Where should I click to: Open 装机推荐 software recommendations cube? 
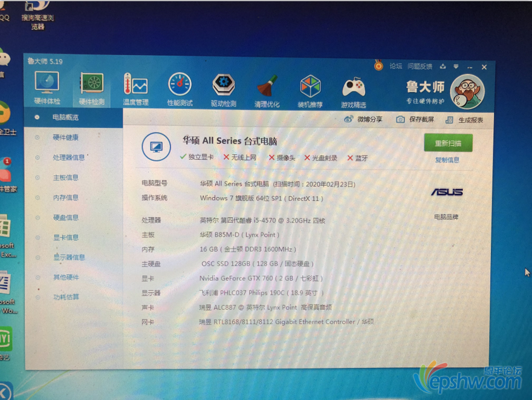(310, 91)
